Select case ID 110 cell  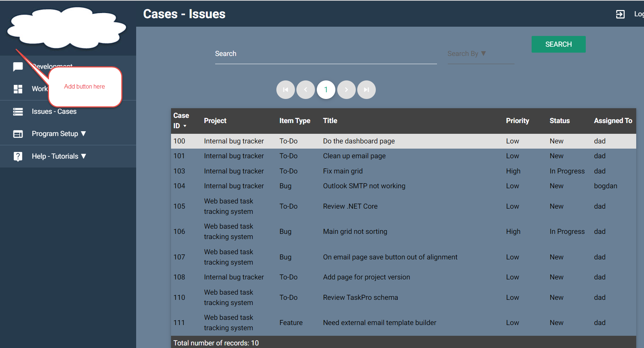179,298
